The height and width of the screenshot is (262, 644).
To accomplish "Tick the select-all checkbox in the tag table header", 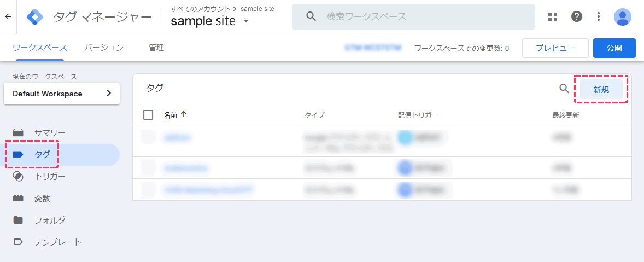I will [148, 115].
